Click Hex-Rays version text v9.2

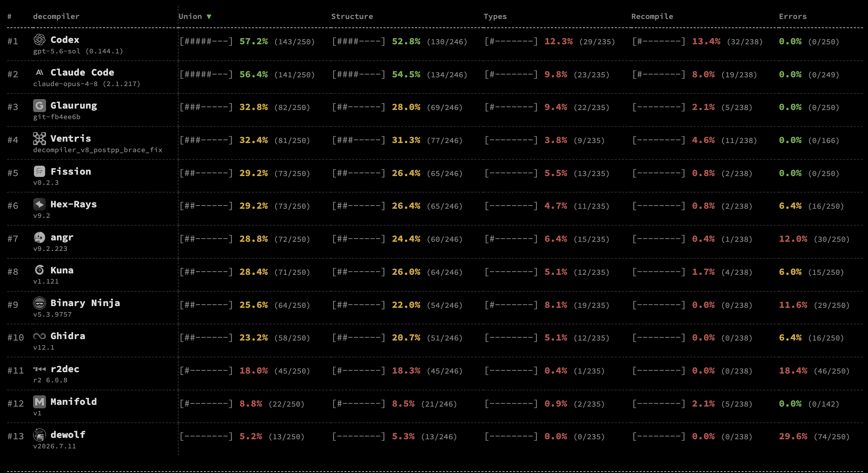pos(41,216)
